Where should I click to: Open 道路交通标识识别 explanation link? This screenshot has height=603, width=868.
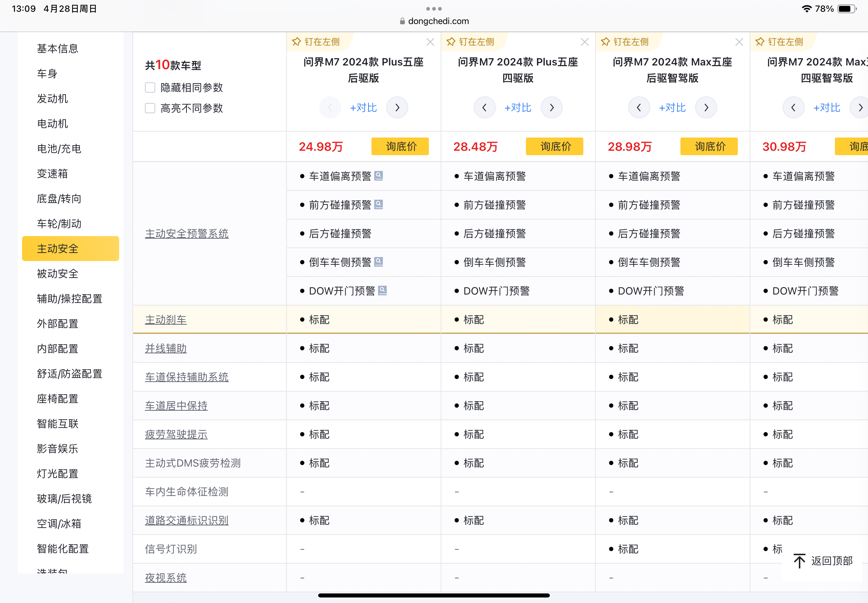(x=187, y=521)
